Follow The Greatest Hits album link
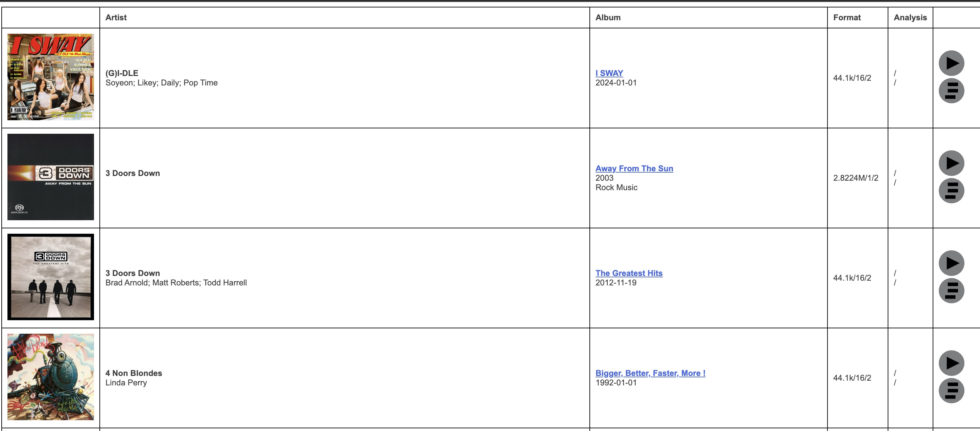Viewport: 980px width, 431px height. (x=628, y=273)
